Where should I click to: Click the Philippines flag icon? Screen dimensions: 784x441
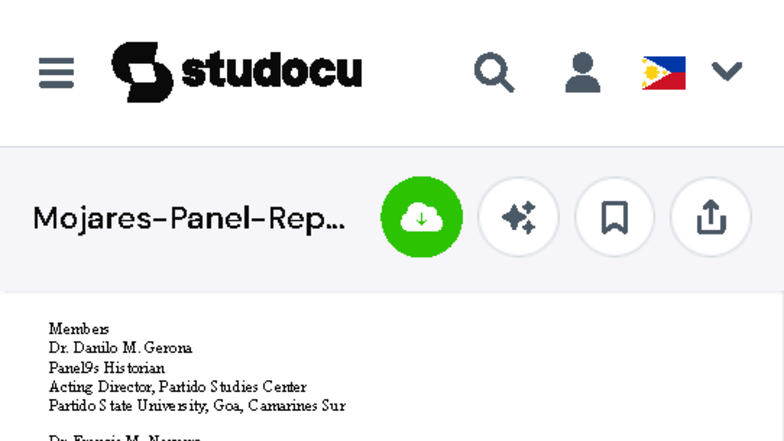[664, 72]
